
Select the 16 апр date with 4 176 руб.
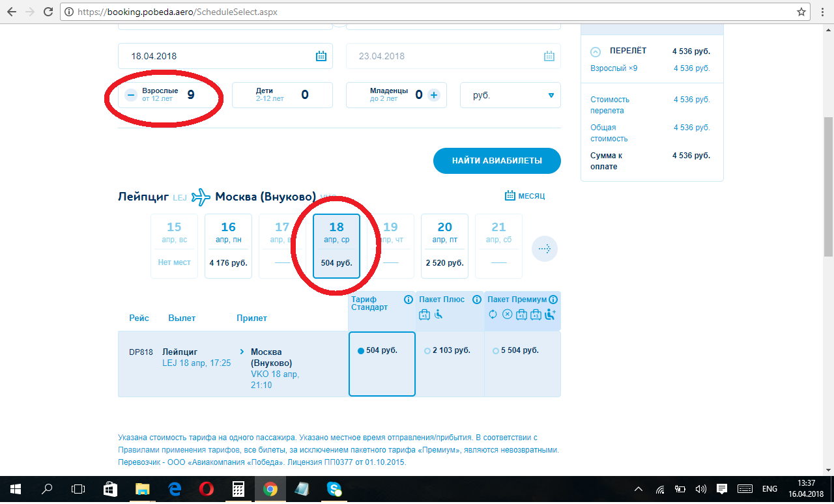click(x=228, y=246)
